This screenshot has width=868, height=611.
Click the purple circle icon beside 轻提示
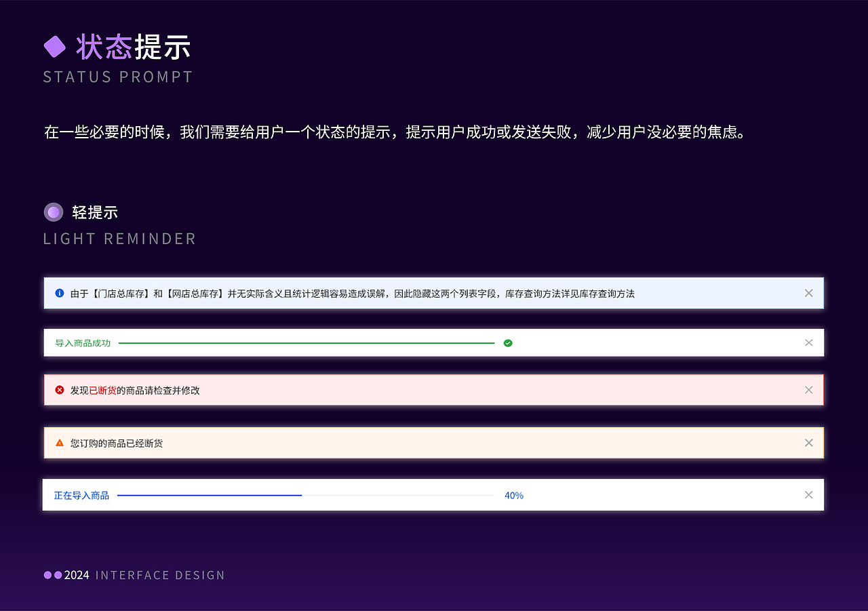pyautogui.click(x=53, y=212)
